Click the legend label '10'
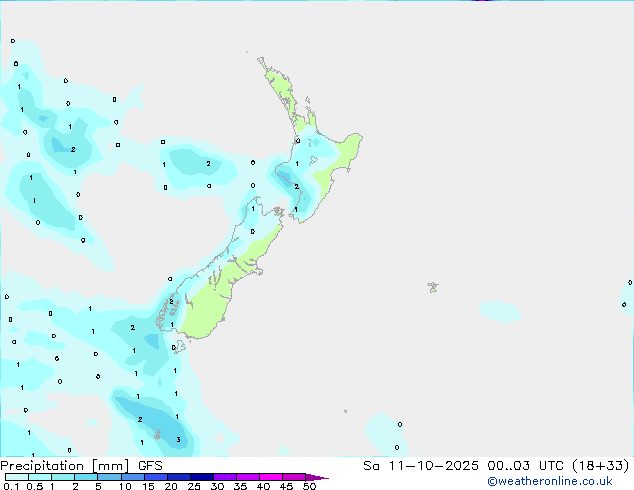The height and width of the screenshot is (490, 634). 125,486
